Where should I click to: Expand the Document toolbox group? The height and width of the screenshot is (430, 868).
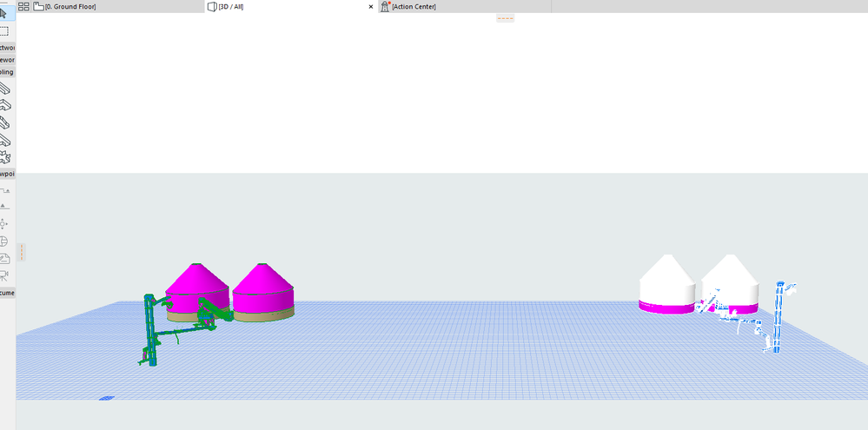8,293
